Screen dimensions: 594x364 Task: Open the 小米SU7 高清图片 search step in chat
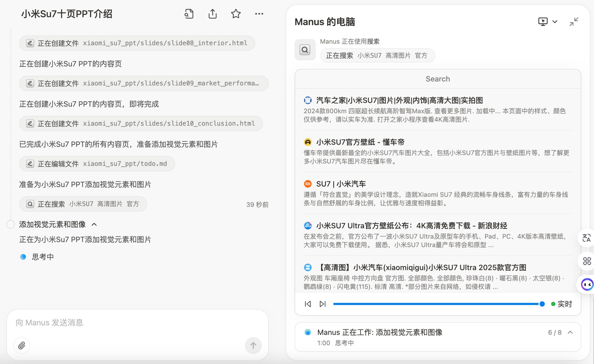pyautogui.click(x=83, y=204)
